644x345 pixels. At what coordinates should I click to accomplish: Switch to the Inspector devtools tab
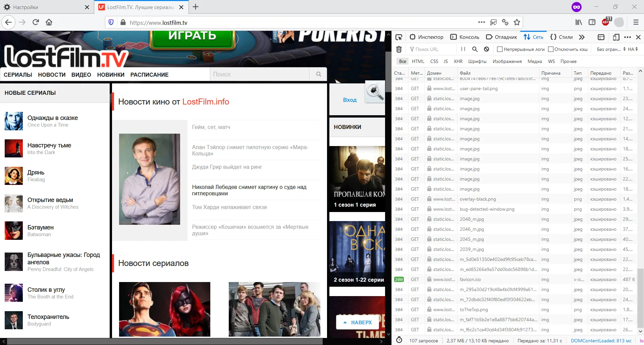click(426, 37)
